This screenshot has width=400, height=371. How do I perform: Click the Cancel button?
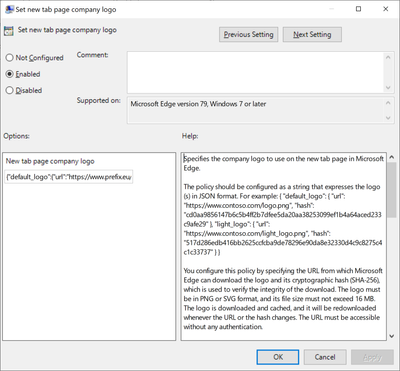325,357
